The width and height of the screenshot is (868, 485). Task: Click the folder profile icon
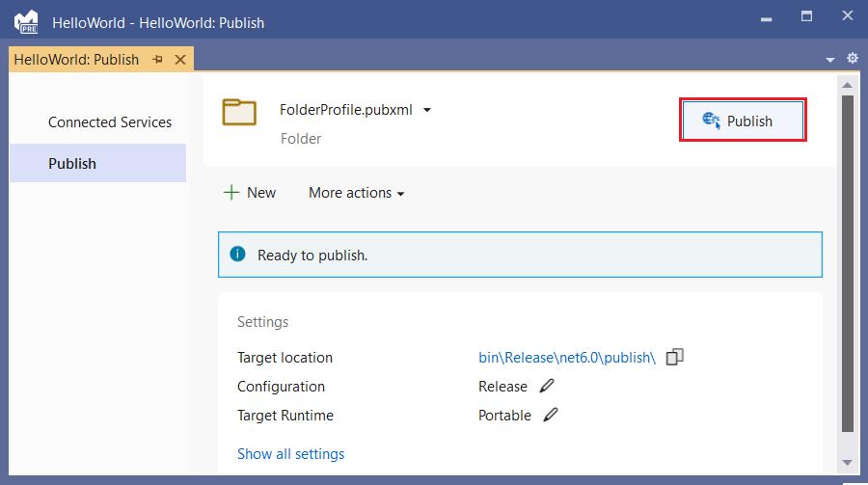coord(239,113)
